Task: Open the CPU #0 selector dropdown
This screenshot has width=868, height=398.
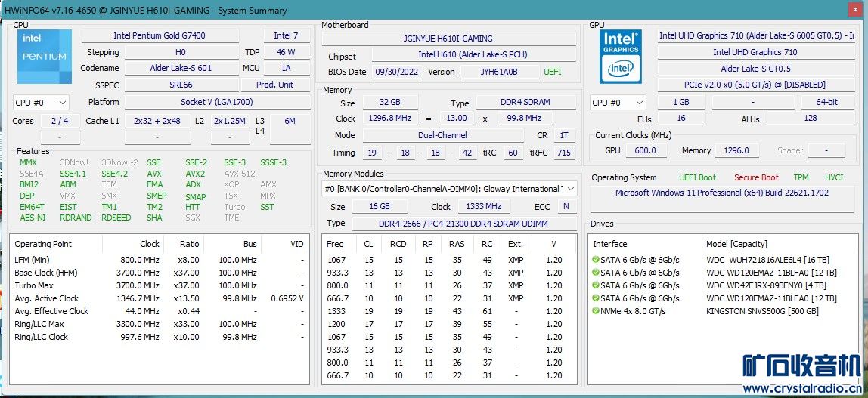Action: coord(42,103)
